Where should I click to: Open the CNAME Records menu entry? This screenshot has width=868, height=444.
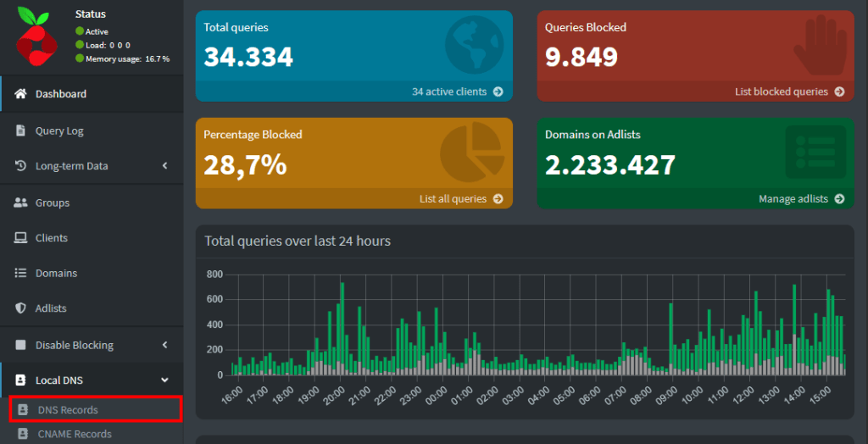75,434
